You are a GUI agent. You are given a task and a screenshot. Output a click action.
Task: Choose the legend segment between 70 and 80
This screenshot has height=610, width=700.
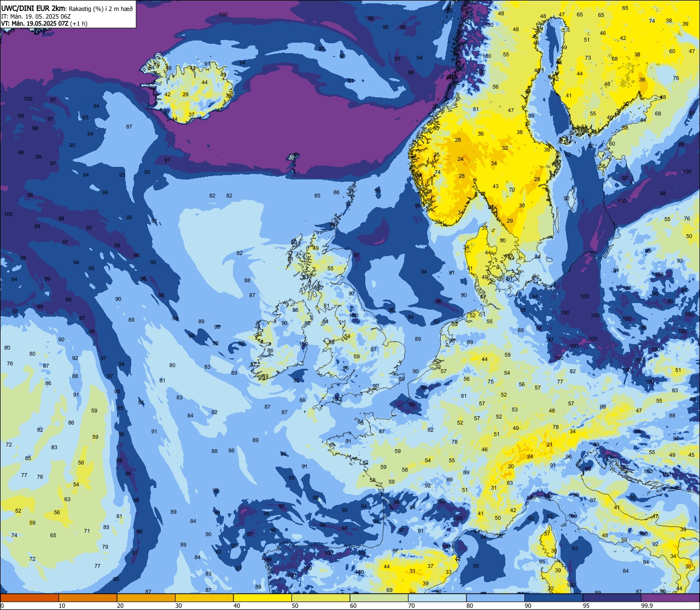(x=437, y=598)
